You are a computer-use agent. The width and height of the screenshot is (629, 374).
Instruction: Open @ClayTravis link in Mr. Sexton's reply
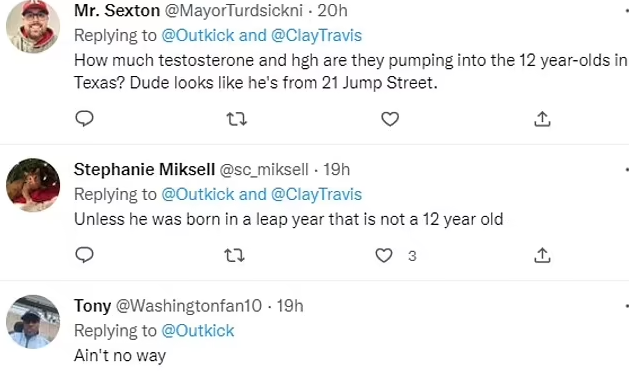[x=316, y=35]
